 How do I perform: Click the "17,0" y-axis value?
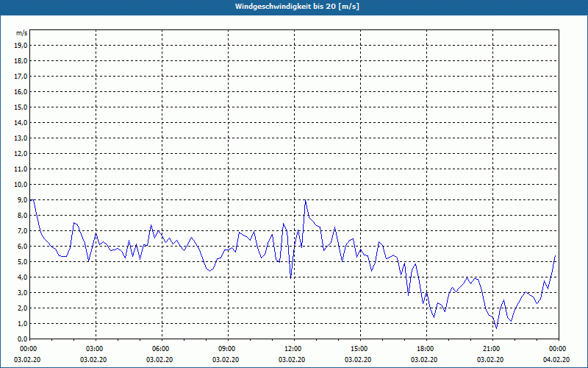tap(21, 77)
